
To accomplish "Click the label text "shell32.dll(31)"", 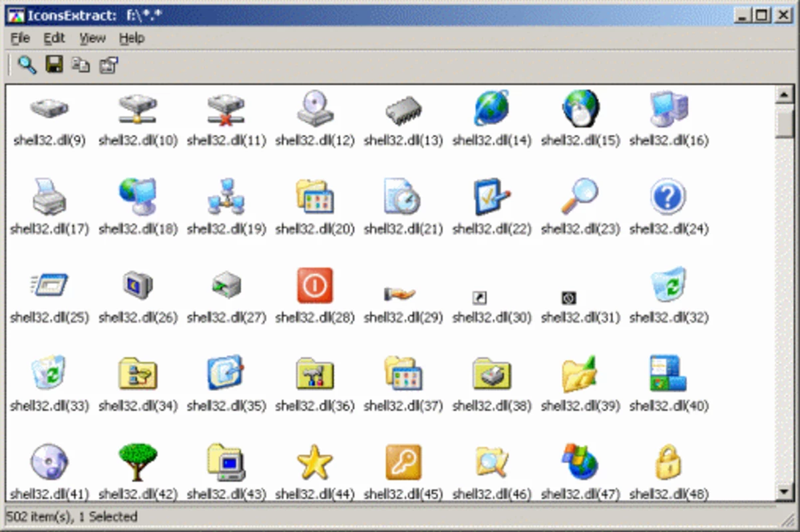I will point(580,317).
